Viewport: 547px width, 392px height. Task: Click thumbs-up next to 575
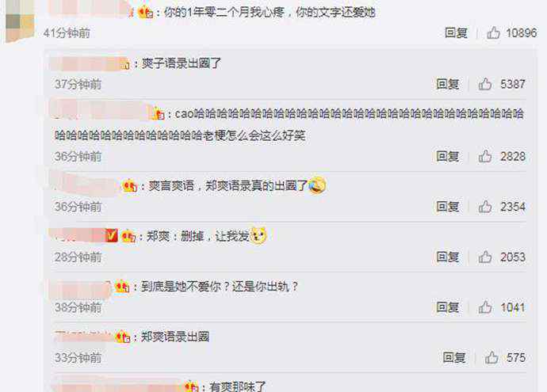tap(492, 357)
